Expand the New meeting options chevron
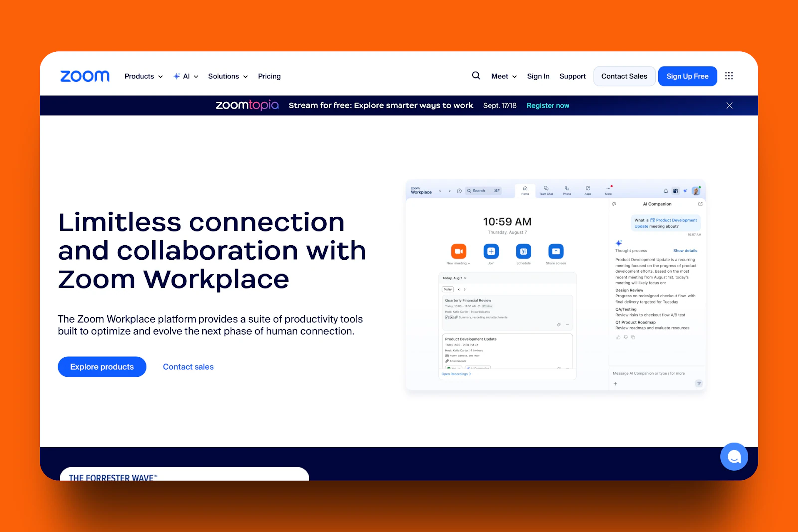Image resolution: width=798 pixels, height=532 pixels. pyautogui.click(x=469, y=263)
